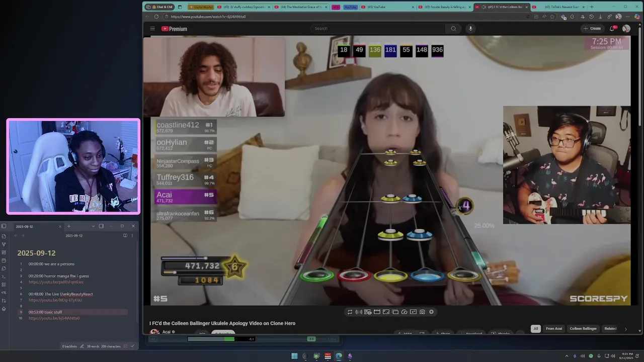This screenshot has height=362, width=644.
Task: Switch to TikTok's Newest Scam tab
Action: click(557, 7)
